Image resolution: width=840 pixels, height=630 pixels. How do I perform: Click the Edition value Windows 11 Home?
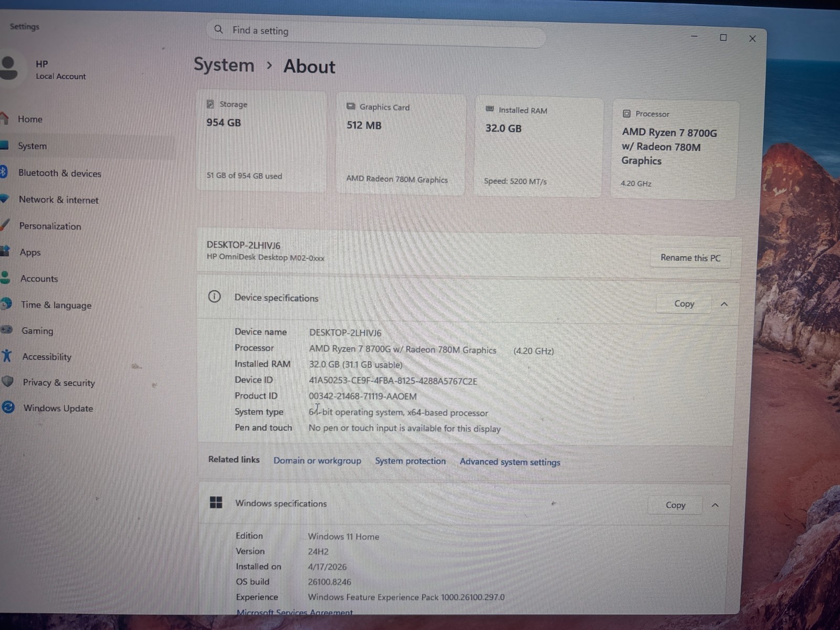(x=343, y=536)
